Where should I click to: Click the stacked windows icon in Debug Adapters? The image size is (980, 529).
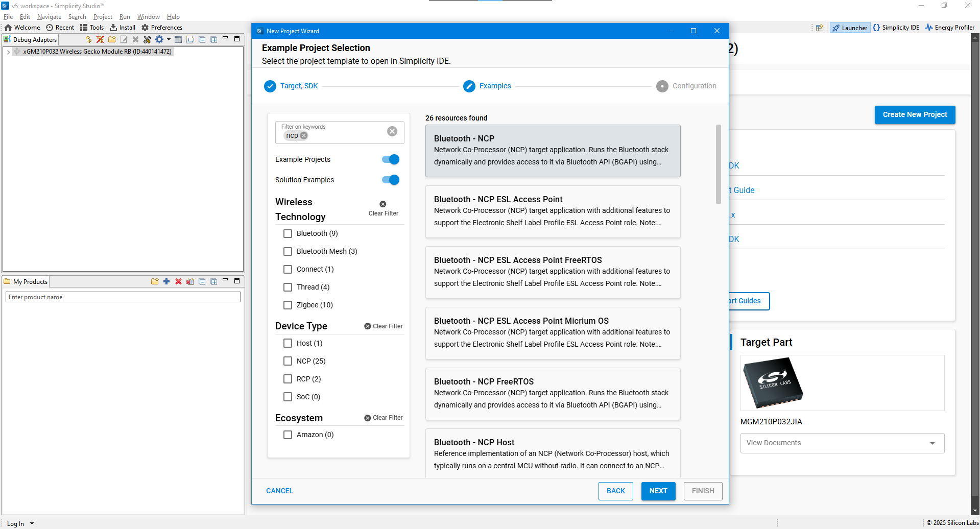point(190,39)
